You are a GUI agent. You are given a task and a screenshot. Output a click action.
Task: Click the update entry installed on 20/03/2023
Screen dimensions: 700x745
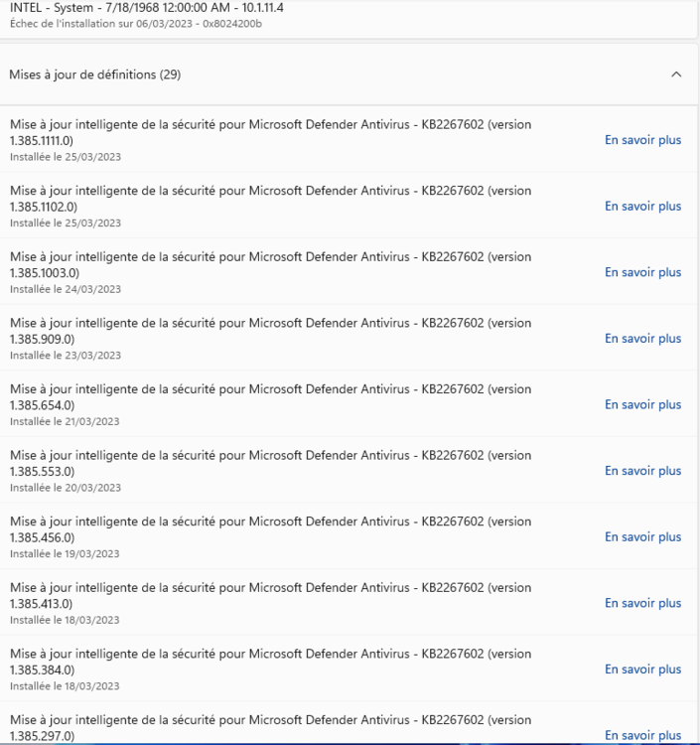coord(270,463)
